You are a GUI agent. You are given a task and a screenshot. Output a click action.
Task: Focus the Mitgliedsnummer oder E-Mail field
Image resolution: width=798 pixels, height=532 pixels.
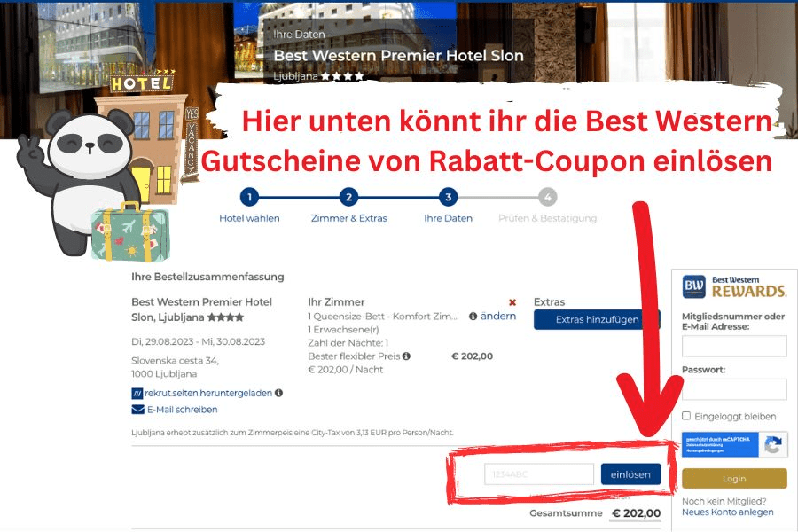coord(734,346)
